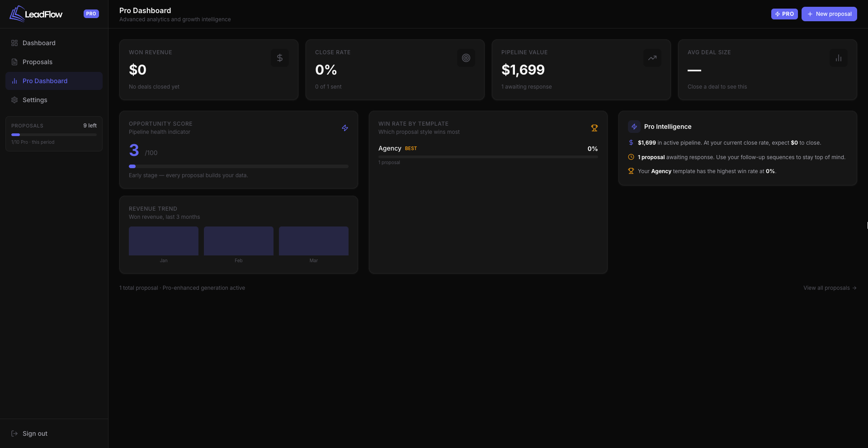This screenshot has height=448, width=868.
Task: Click the clock icon beside proposal follow-up insight
Action: tap(631, 157)
